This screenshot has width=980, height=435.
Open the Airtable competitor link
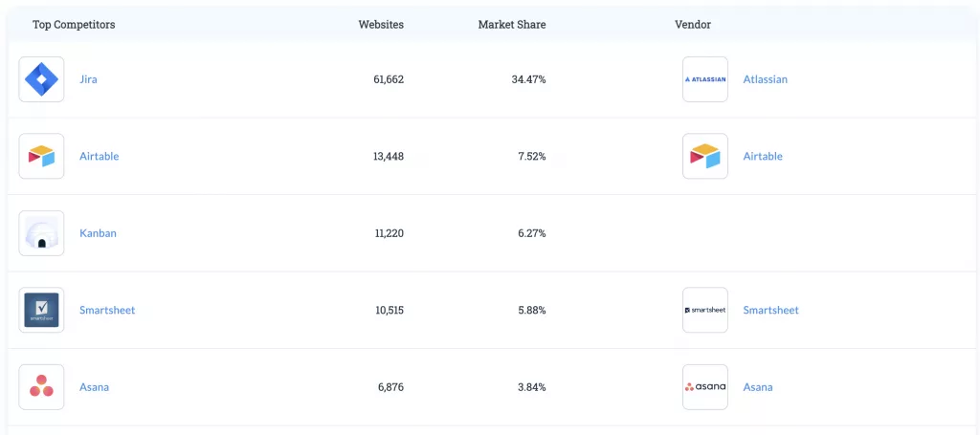tap(99, 156)
